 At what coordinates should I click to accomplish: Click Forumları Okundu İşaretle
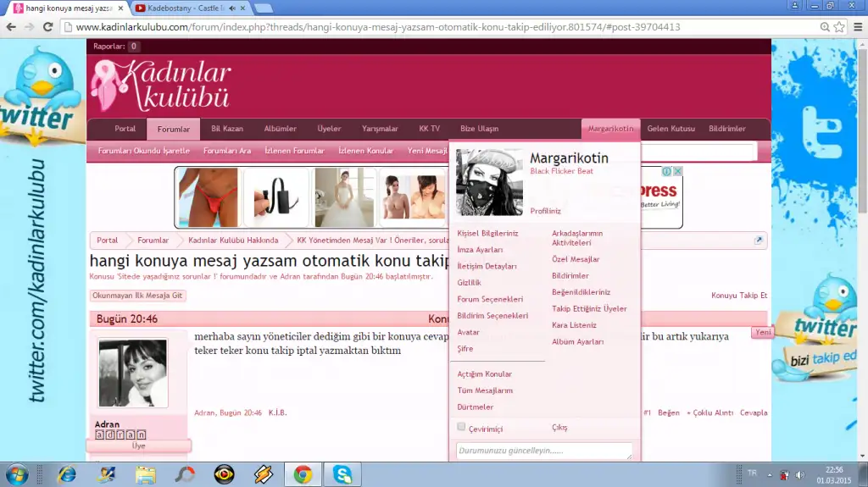144,151
